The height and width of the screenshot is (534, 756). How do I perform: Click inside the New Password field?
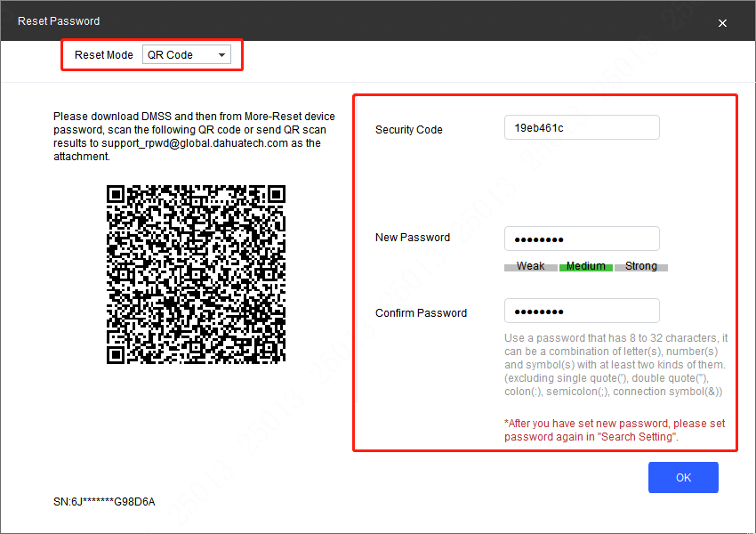point(582,238)
